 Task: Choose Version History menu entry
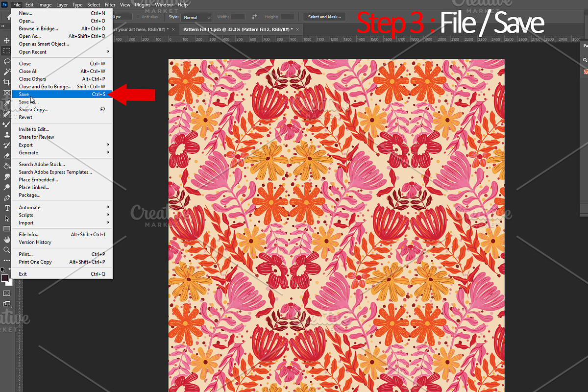point(62,242)
